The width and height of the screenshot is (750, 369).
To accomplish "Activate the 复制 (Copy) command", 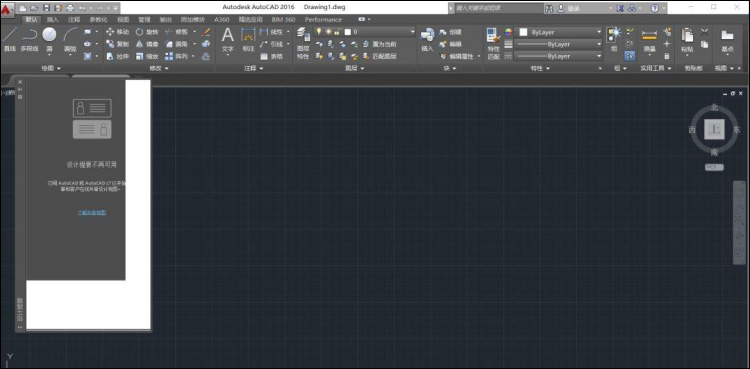I will pyautogui.click(x=117, y=44).
